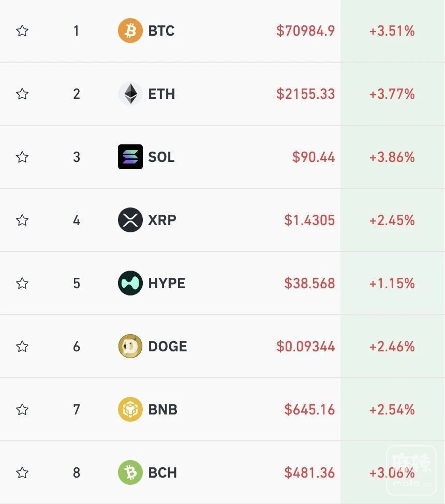This screenshot has width=445, height=504.
Task: Click the Bitcoin BTC coin icon
Action: pyautogui.click(x=130, y=31)
